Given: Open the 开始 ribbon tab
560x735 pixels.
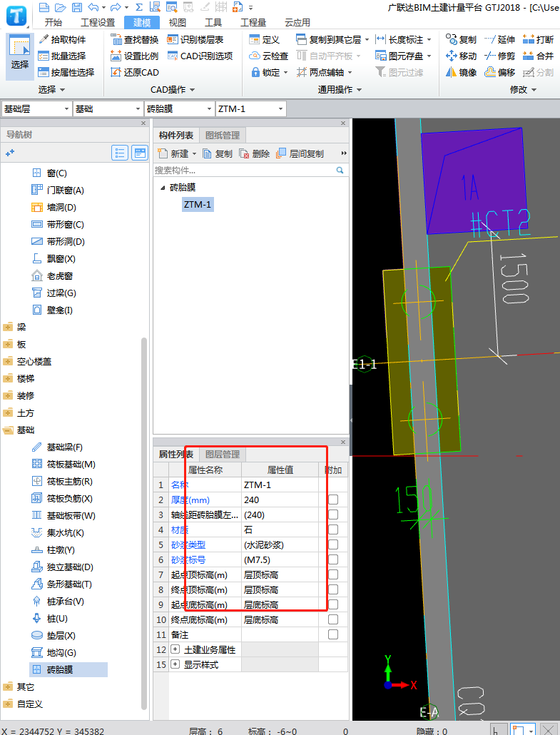Looking at the screenshot, I should coord(54,23).
